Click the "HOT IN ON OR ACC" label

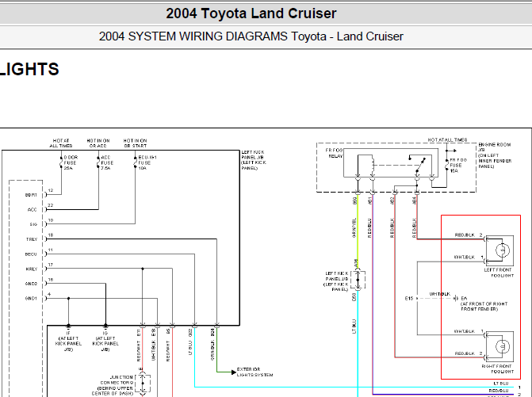point(98,143)
